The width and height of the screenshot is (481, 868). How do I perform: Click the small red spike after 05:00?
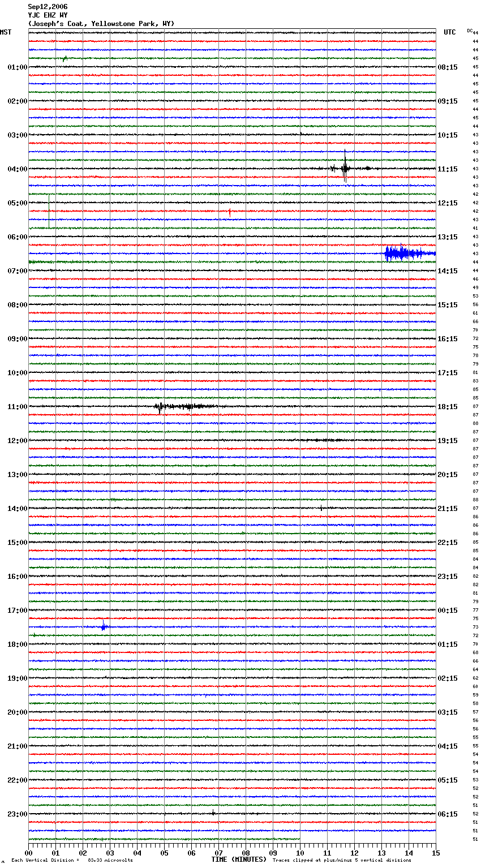(x=230, y=212)
